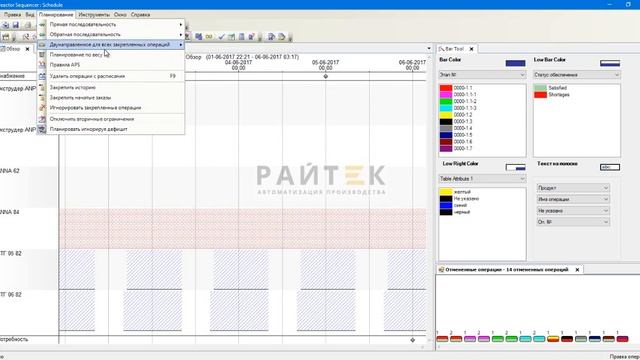Click the icon beside Удалить операции с расписания
This screenshot has height=360, width=640.
coord(42,76)
